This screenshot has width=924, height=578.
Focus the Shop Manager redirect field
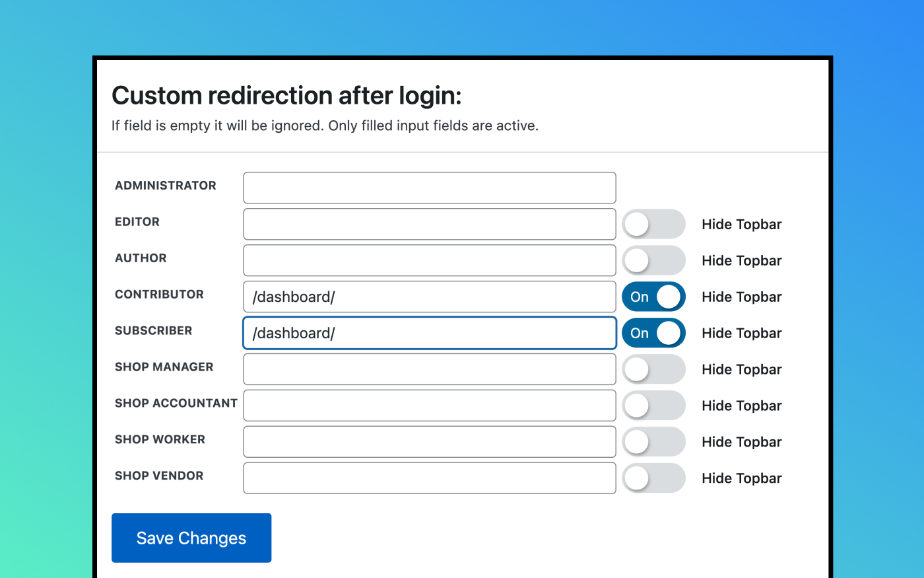point(429,369)
